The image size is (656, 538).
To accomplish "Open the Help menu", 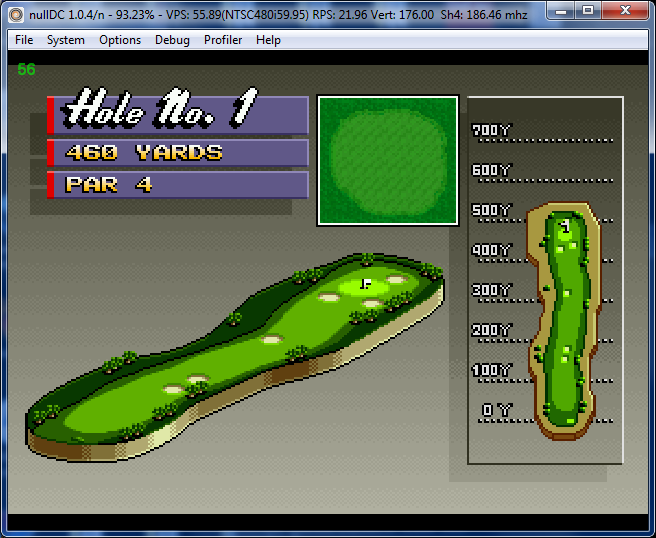I will point(268,40).
